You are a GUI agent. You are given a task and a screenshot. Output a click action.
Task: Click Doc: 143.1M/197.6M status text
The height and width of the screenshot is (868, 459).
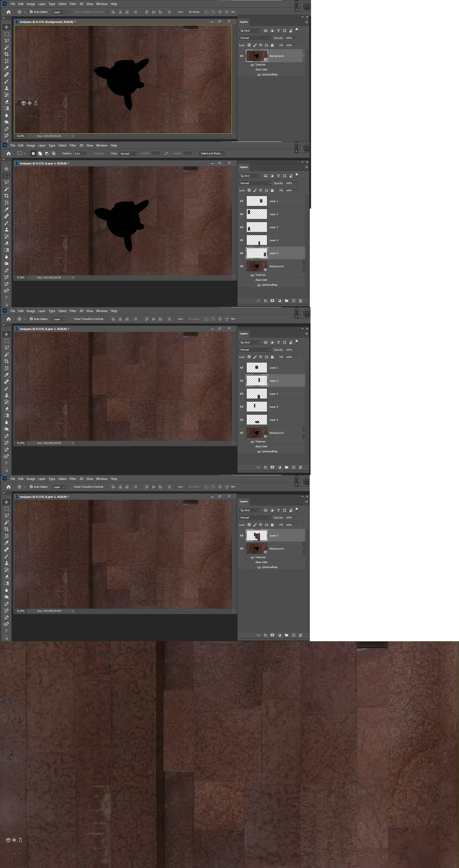click(49, 611)
